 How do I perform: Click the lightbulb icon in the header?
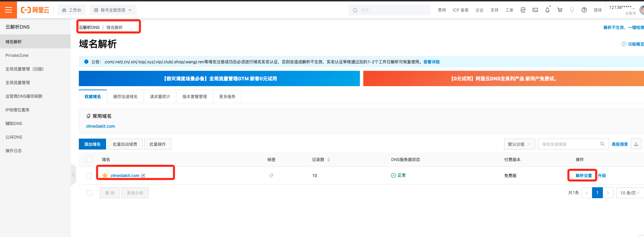pyautogui.click(x=572, y=10)
